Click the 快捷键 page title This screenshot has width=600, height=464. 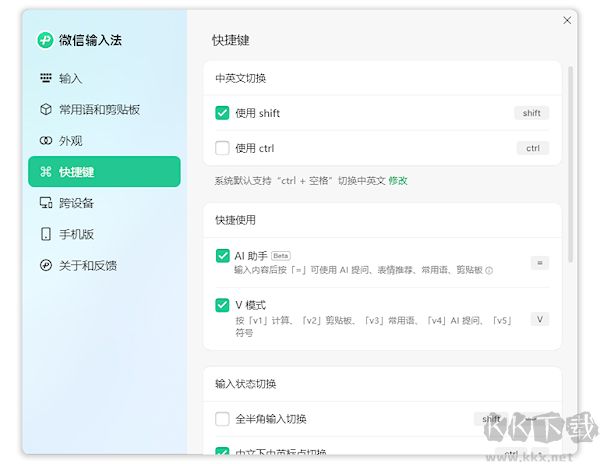pos(231,40)
